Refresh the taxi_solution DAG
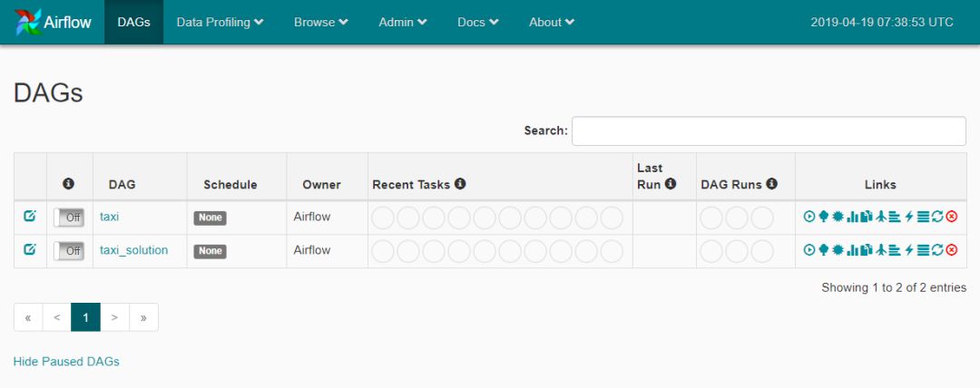This screenshot has height=388, width=980. pyautogui.click(x=936, y=250)
